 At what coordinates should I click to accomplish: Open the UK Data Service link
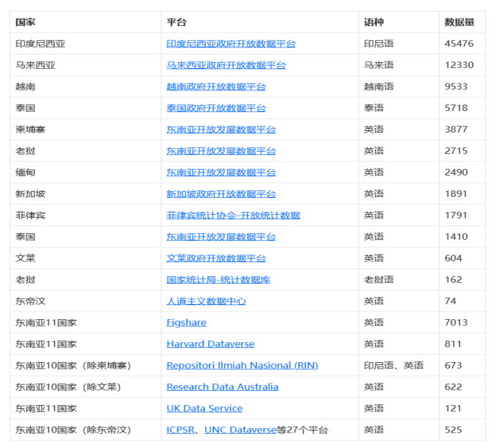click(x=204, y=409)
